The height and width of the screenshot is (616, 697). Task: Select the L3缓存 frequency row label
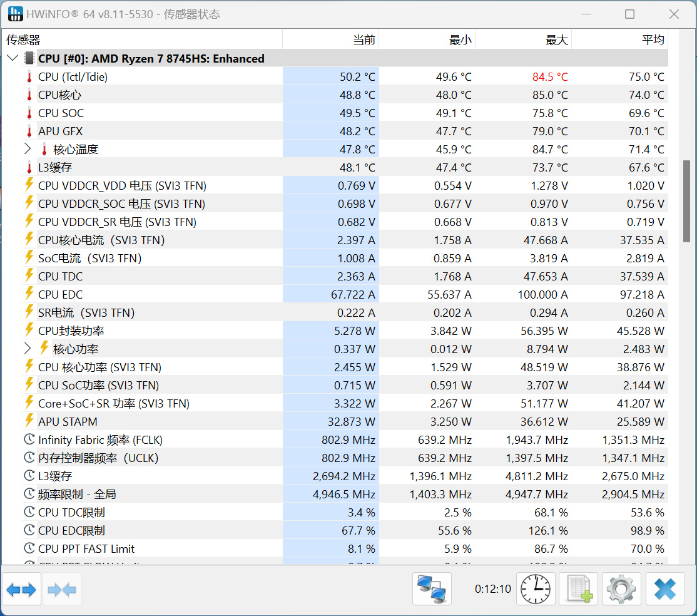pos(55,476)
